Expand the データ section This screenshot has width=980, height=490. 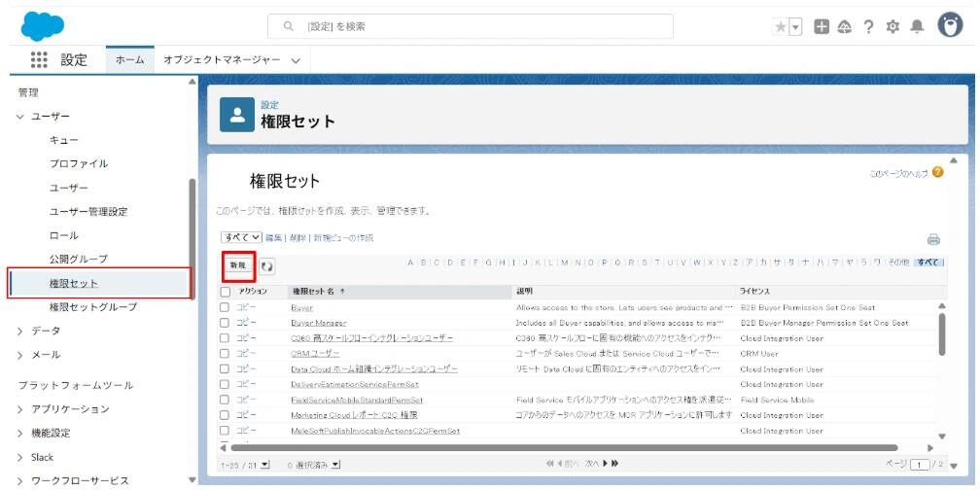pyautogui.click(x=20, y=331)
